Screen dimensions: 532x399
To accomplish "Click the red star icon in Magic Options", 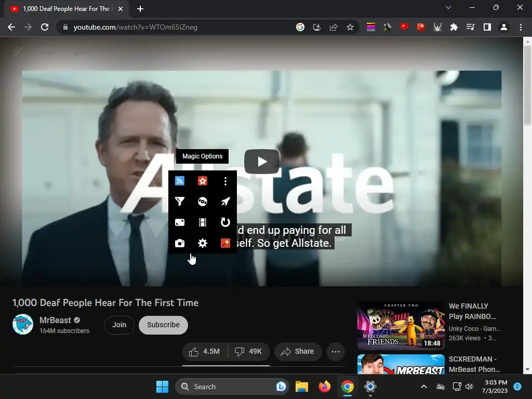I will point(203,181).
